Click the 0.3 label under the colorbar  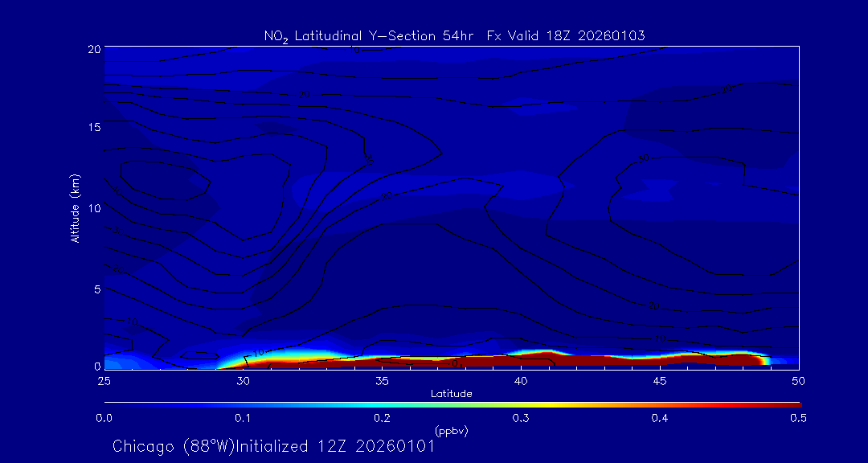click(x=521, y=418)
